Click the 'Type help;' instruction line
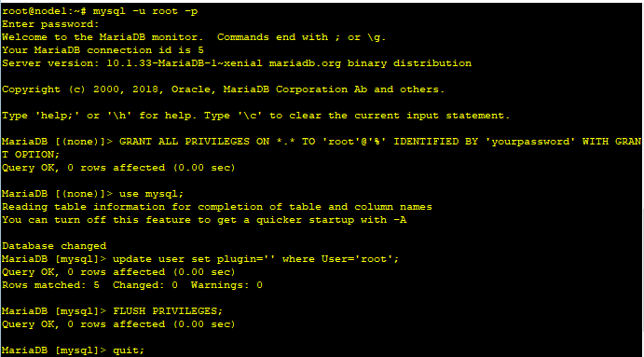 pyautogui.click(x=255, y=116)
